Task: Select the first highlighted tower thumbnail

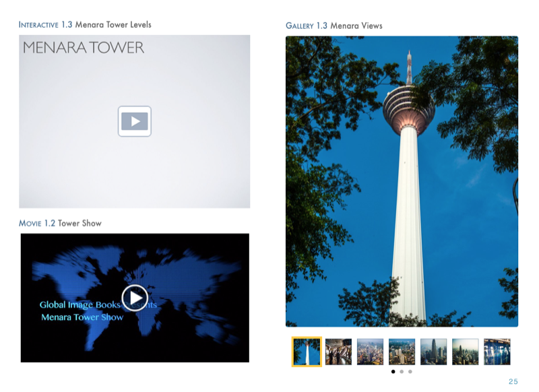Action: [307, 352]
